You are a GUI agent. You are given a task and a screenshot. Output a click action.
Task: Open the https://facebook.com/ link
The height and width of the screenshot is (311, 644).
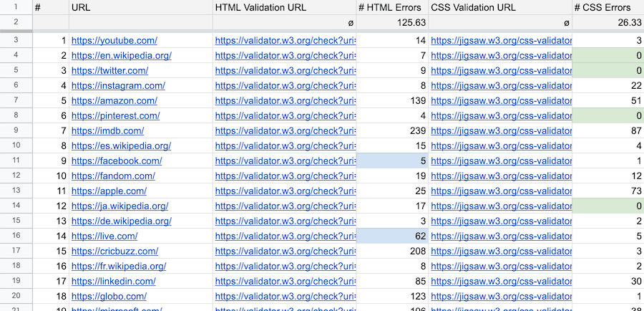pyautogui.click(x=117, y=161)
